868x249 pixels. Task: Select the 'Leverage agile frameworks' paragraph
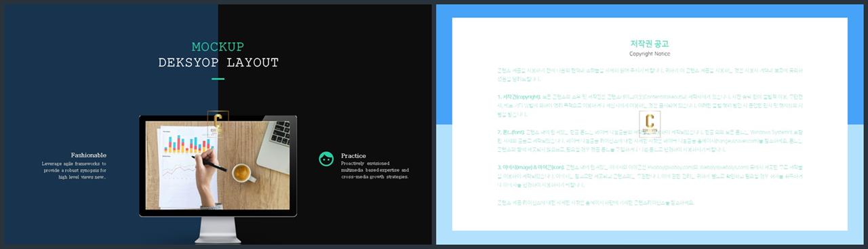coord(74,170)
